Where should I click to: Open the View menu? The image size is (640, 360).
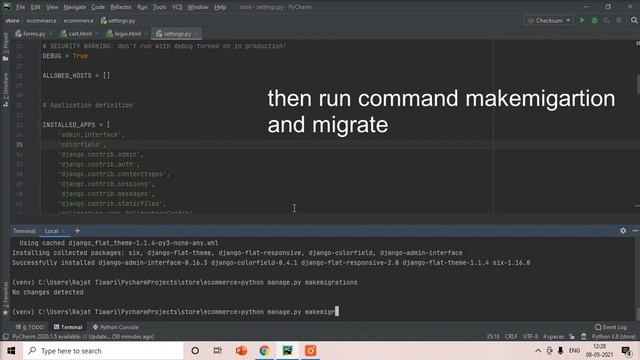click(x=52, y=7)
